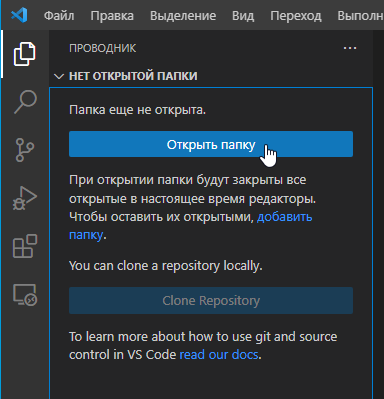The image size is (384, 399).
Task: Click the Открыть папку button
Action: 211,144
